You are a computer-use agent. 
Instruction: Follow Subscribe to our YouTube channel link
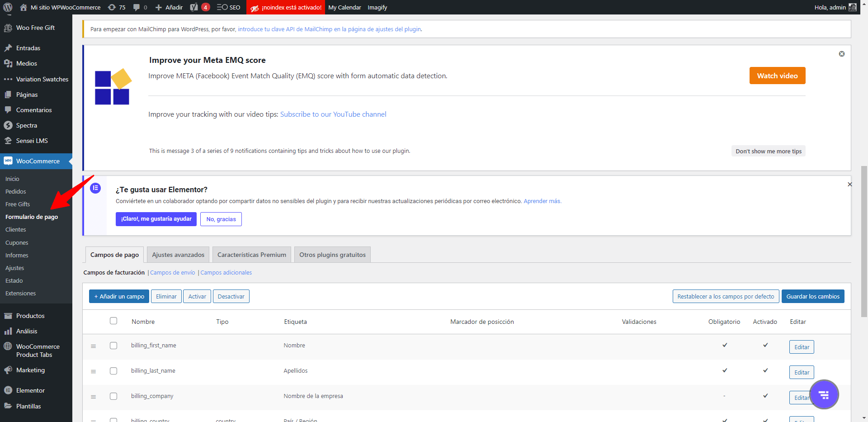(x=333, y=114)
